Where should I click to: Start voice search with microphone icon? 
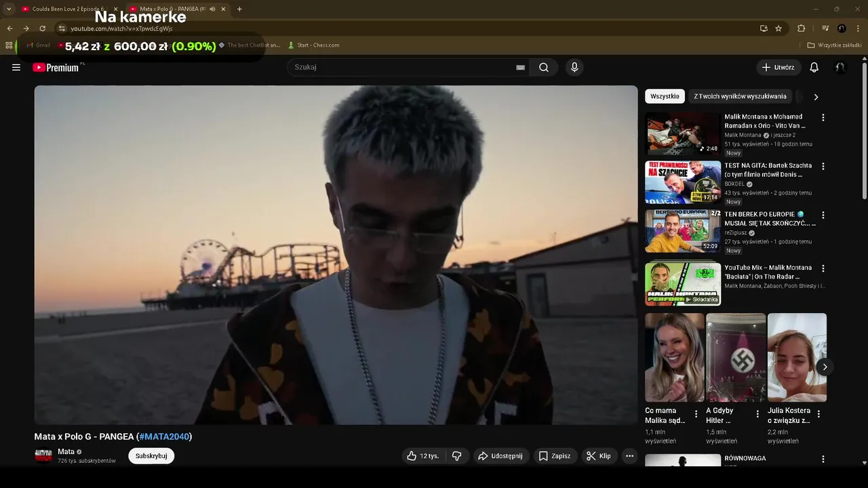pos(574,67)
